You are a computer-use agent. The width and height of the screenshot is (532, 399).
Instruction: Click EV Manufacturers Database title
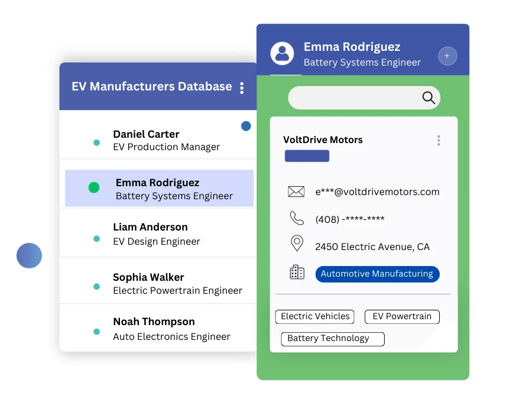[152, 86]
